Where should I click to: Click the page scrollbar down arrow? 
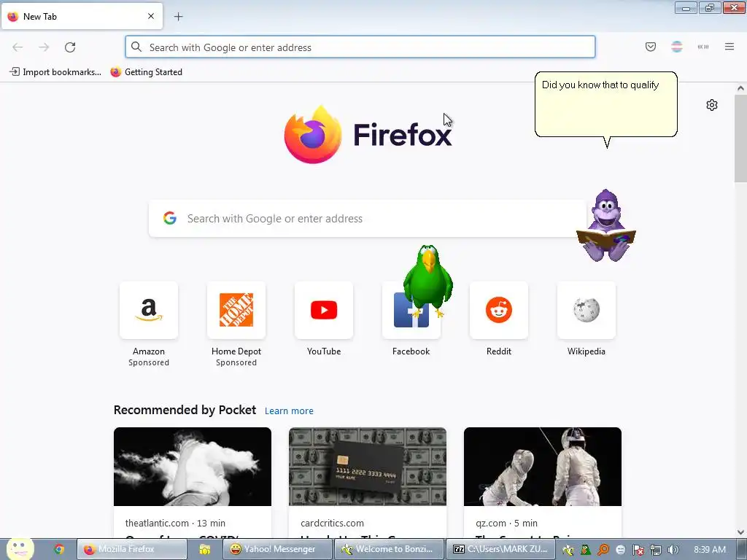740,532
